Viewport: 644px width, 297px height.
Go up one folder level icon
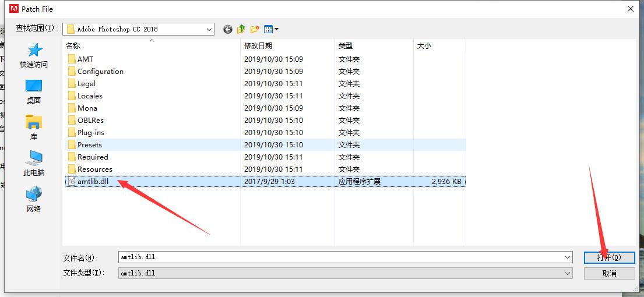pyautogui.click(x=241, y=29)
